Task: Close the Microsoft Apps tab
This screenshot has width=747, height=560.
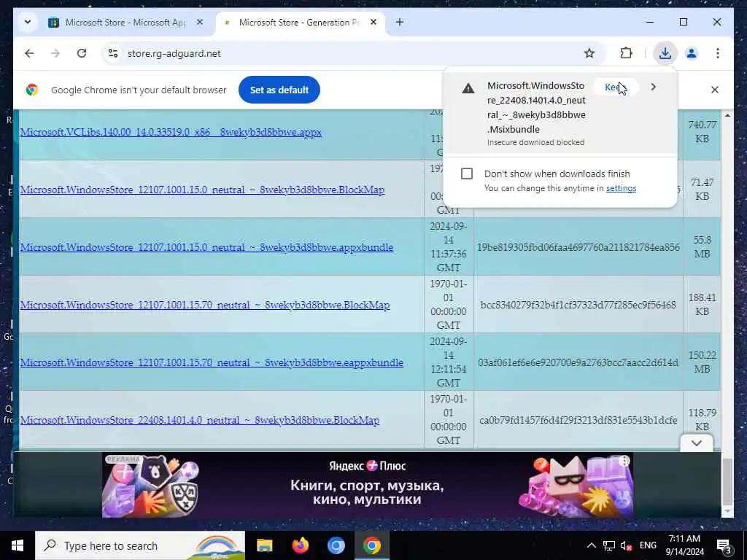Action: 200,23
